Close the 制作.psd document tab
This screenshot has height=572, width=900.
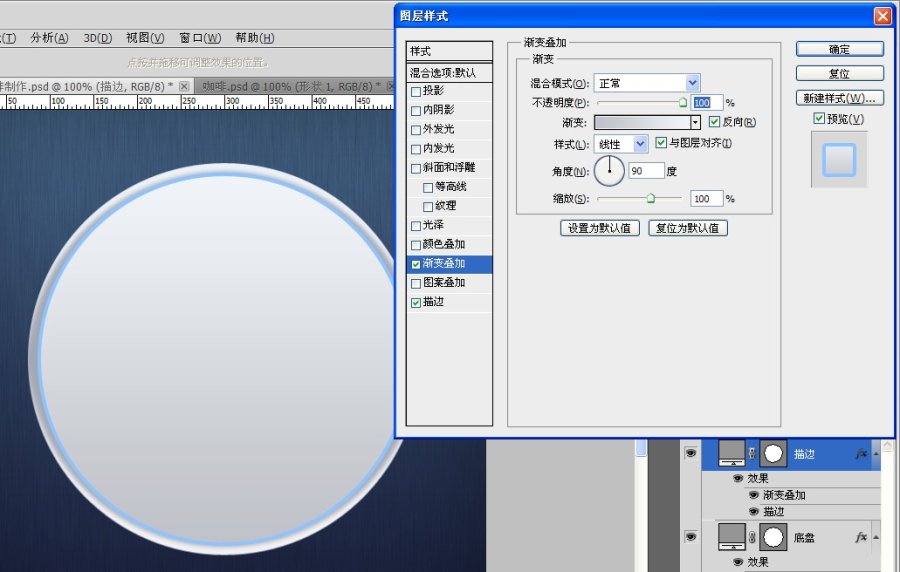(184, 86)
